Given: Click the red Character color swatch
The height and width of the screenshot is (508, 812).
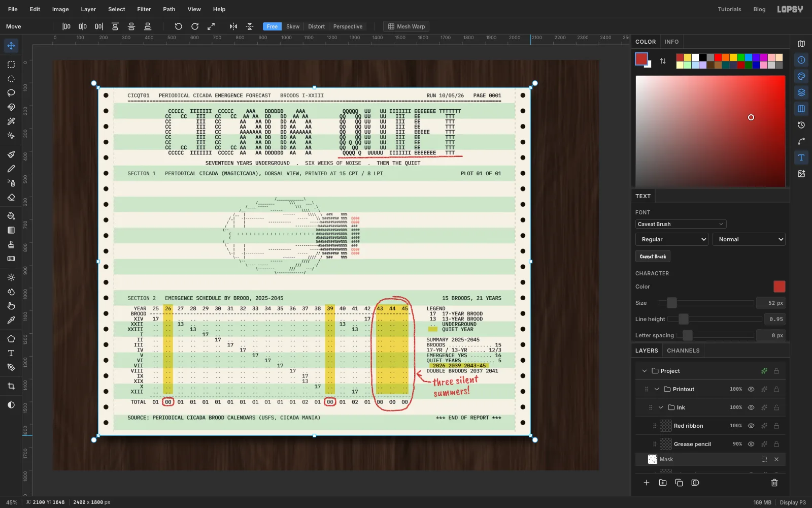Looking at the screenshot, I should point(779,287).
